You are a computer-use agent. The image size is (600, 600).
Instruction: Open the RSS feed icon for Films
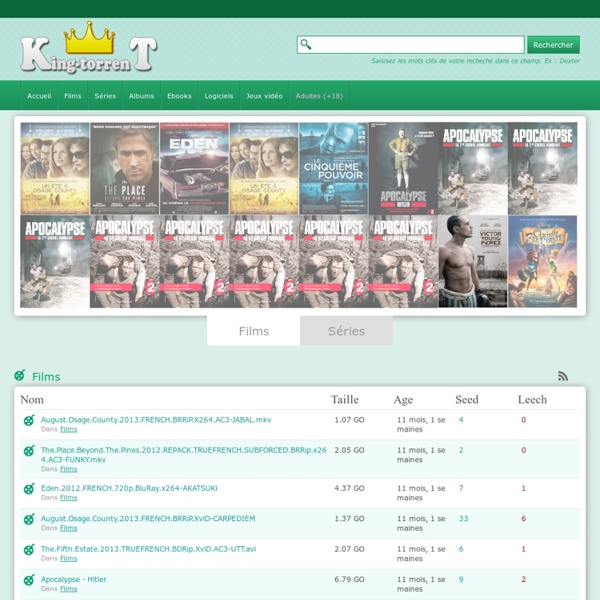[x=562, y=376]
